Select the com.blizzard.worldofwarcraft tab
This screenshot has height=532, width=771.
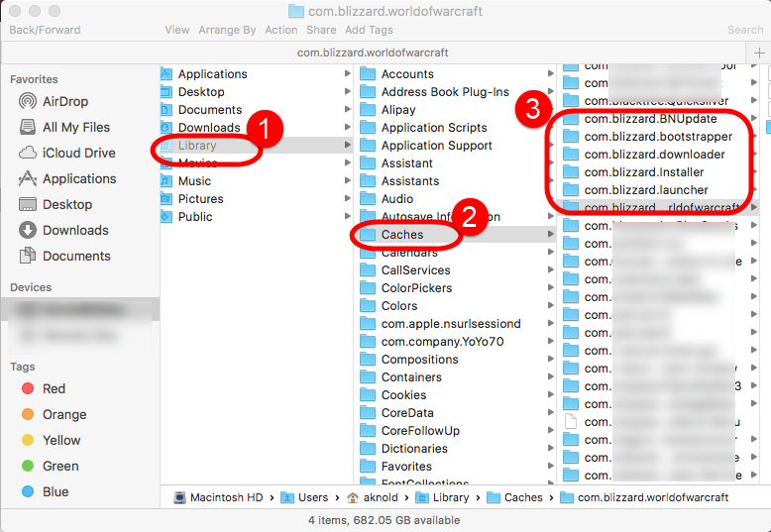(x=373, y=53)
